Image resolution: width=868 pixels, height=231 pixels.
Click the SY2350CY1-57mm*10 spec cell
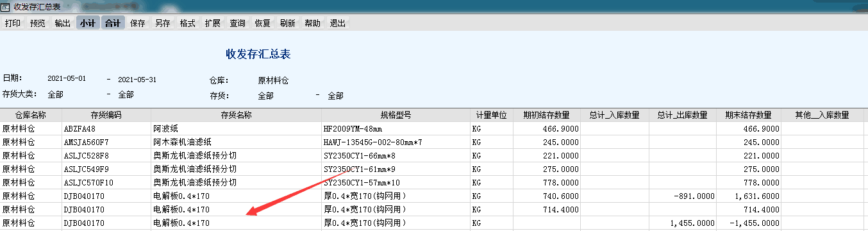point(396,183)
